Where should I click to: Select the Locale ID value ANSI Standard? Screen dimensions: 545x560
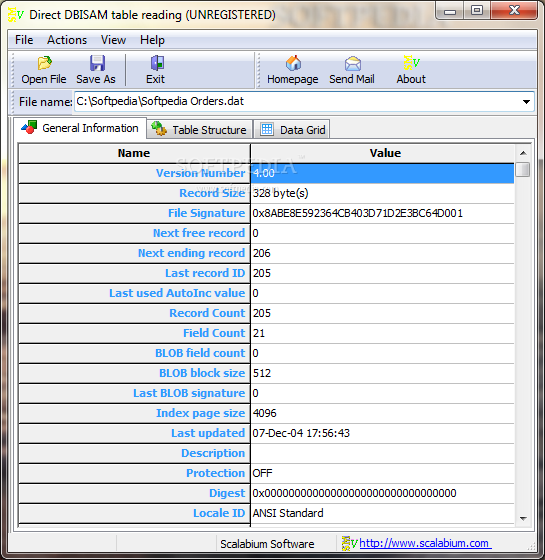click(x=382, y=514)
